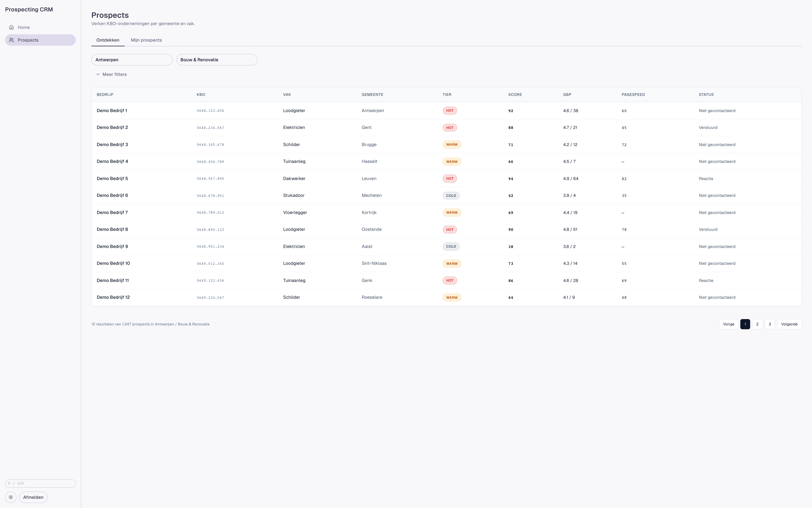The width and height of the screenshot is (812, 508).
Task: Click the WARM badge for Demo Bedrijf 3
Action: tap(452, 144)
